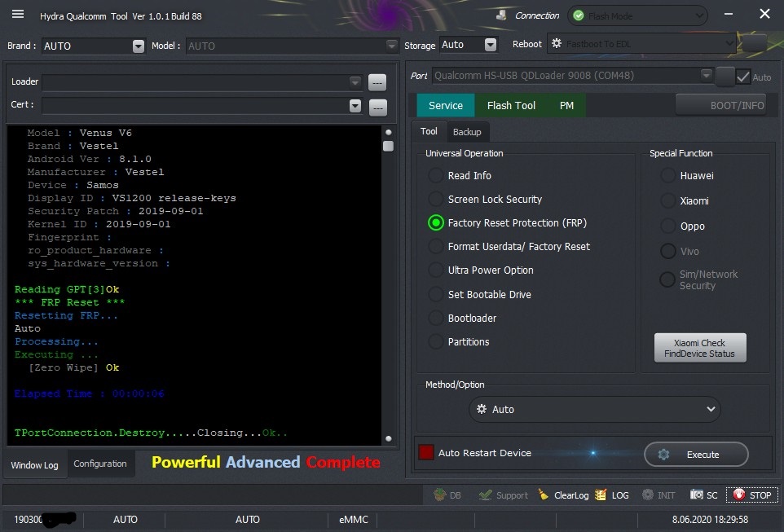Click the red Auto Restart Device box

pyautogui.click(x=426, y=452)
